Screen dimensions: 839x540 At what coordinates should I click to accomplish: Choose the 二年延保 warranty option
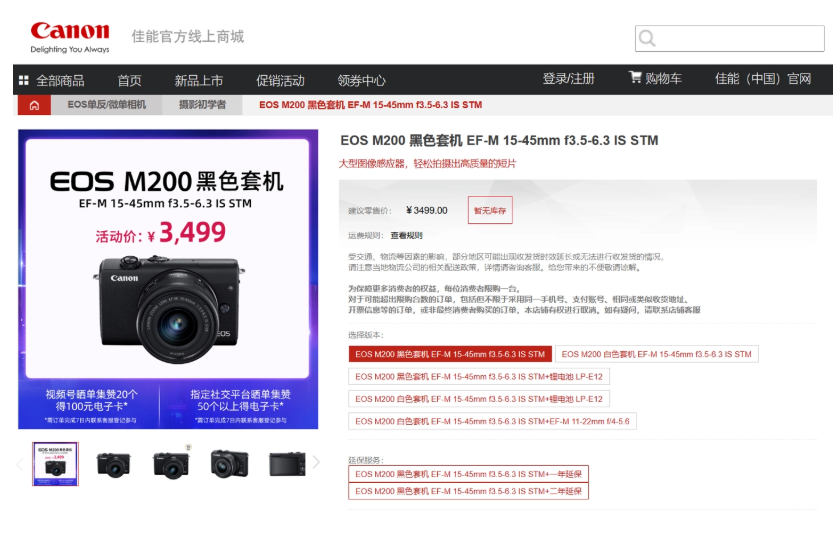pyautogui.click(x=468, y=491)
